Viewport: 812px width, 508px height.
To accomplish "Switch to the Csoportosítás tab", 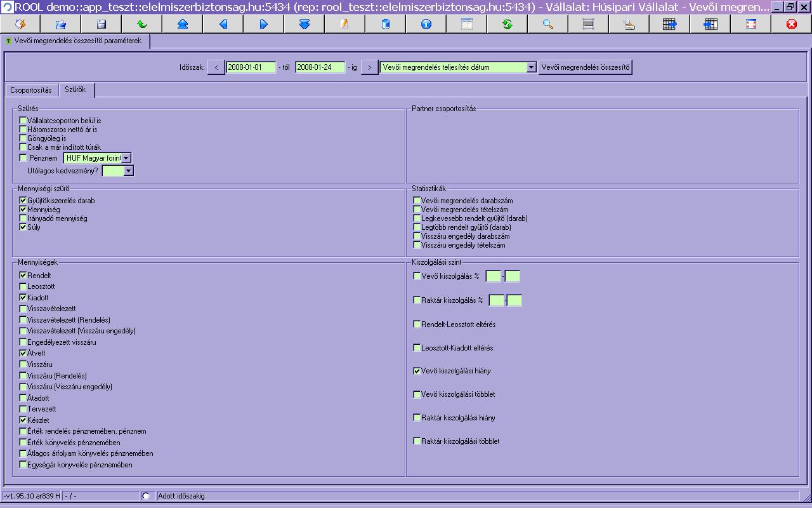I will (x=31, y=90).
